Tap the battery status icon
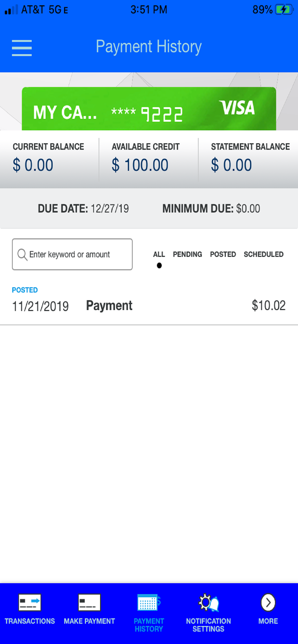The width and height of the screenshot is (298, 644). [x=284, y=10]
